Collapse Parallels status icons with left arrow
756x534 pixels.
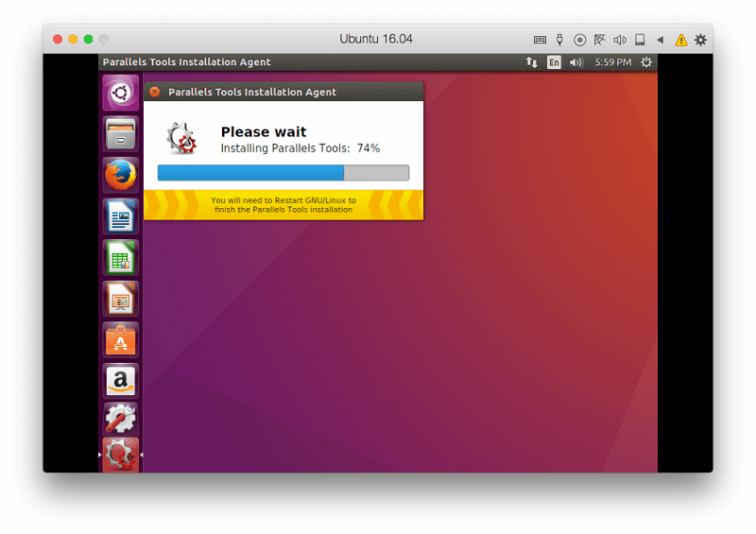click(x=660, y=40)
